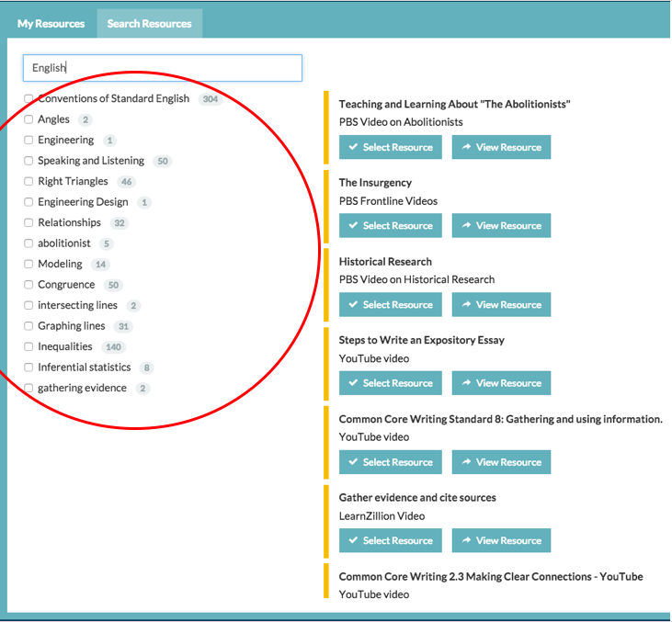Viewport: 672px width, 622px height.
Task: Enable the Inferential statistics checkbox
Action: click(x=28, y=368)
